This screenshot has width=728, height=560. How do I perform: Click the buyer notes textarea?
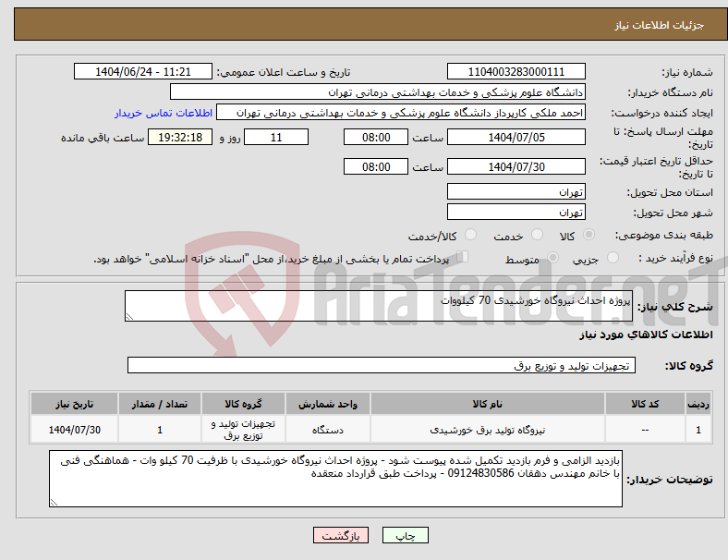click(x=335, y=479)
